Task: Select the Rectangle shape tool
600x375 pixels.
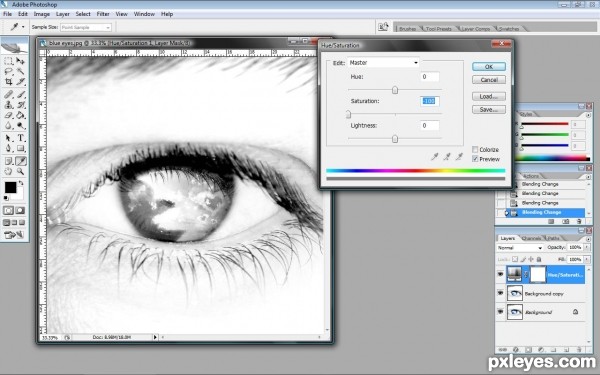Action: click(21, 148)
